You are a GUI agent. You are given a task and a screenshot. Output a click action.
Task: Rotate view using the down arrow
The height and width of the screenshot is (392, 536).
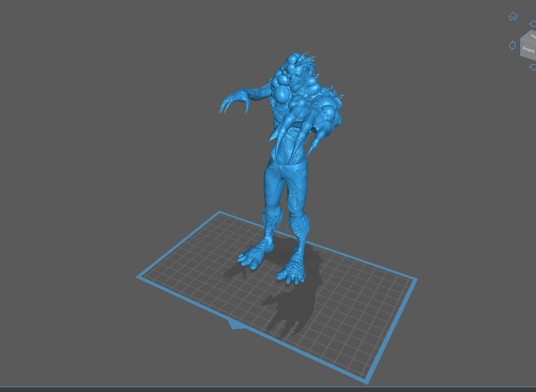click(x=533, y=67)
